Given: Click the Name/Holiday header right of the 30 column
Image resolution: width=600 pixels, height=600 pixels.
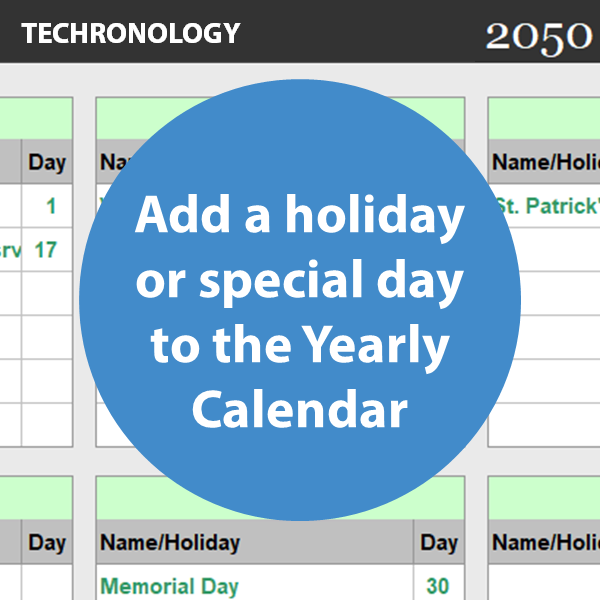Looking at the screenshot, I should 546,543.
